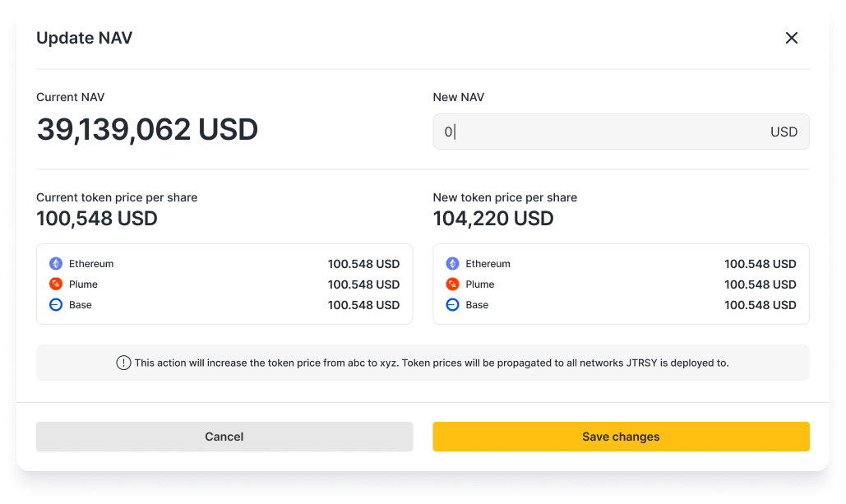Click the X to dismiss Update NAV dialog
846x504 pixels.
pyautogui.click(x=791, y=38)
